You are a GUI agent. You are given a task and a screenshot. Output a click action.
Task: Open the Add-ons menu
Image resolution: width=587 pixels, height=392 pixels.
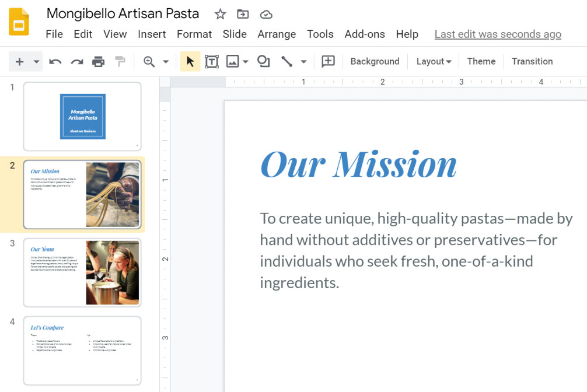(365, 34)
